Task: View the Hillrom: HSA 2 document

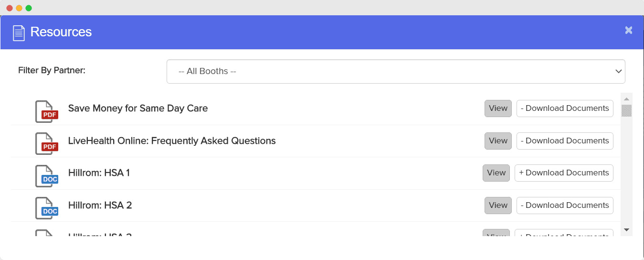Action: [x=498, y=206]
